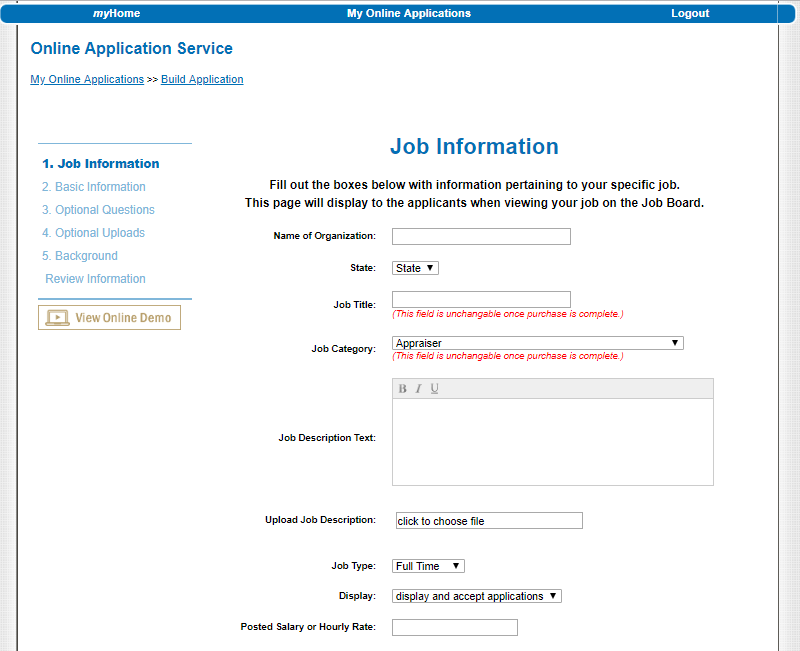Click into the Name of Organization field

(x=481, y=237)
